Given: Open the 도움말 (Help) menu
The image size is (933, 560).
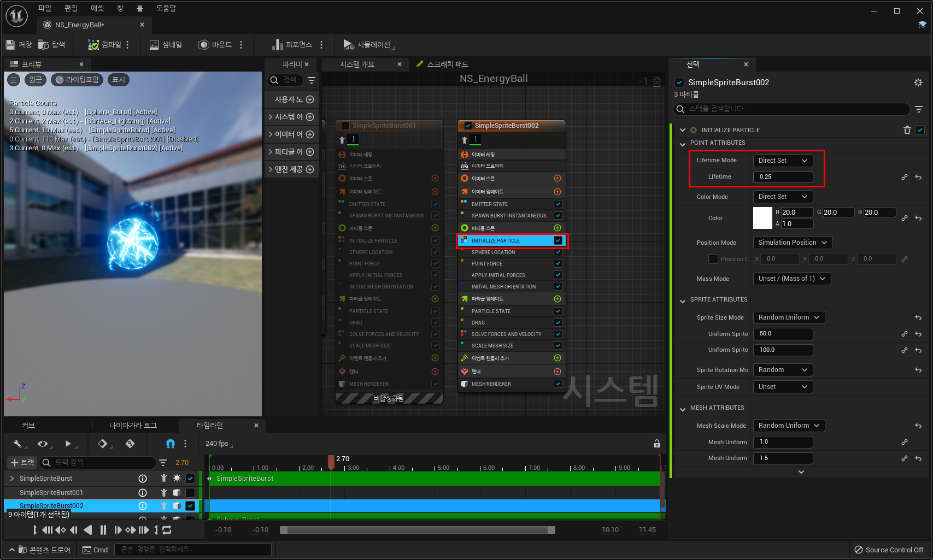Looking at the screenshot, I should [x=166, y=8].
